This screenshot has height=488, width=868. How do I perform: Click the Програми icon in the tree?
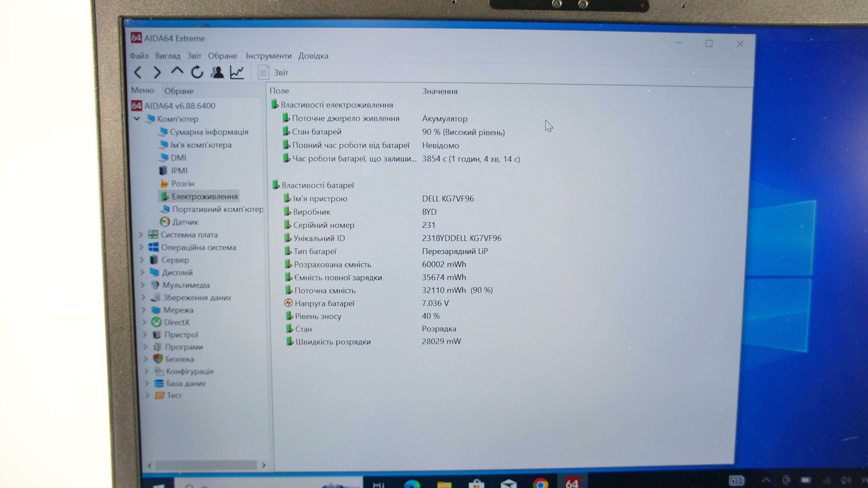tap(157, 347)
